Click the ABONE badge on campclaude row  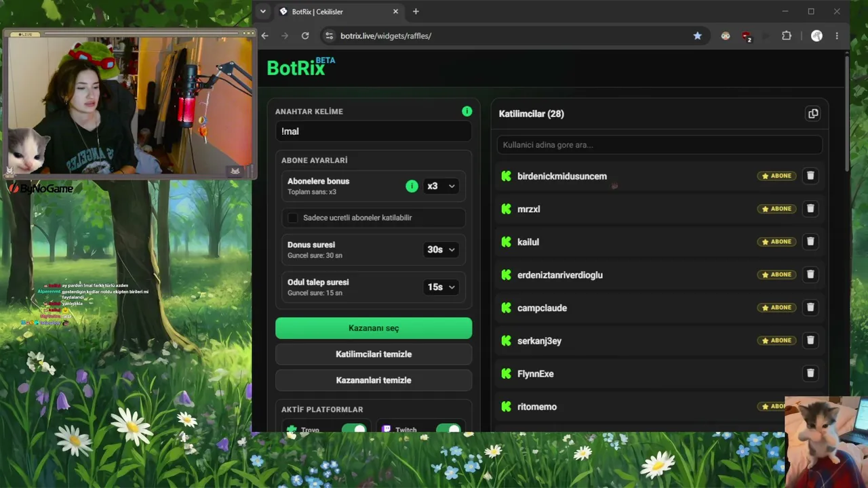point(776,308)
